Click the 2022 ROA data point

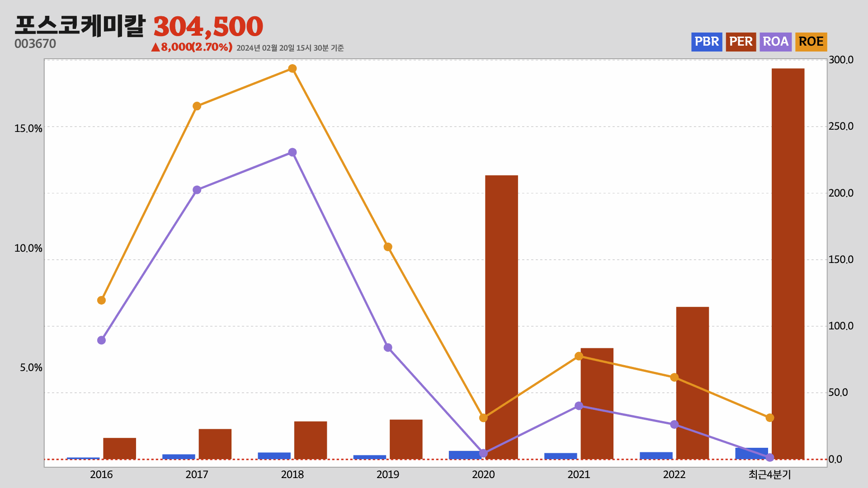tap(675, 425)
